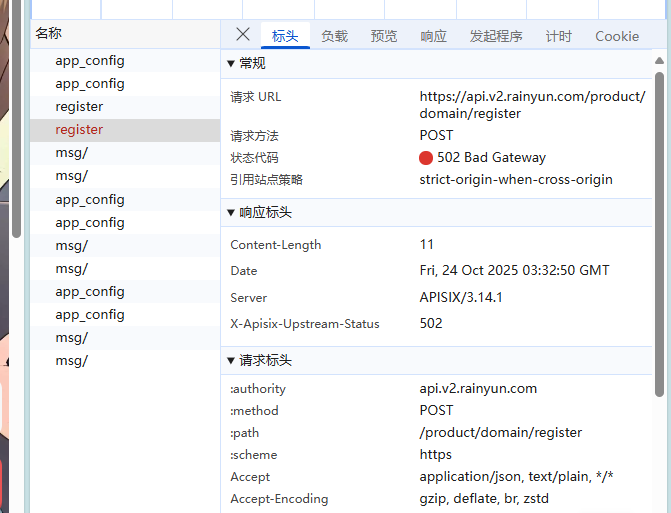Image resolution: width=671 pixels, height=513 pixels.
Task: Click the headers panel vertical scrollbar
Action: coord(659,230)
